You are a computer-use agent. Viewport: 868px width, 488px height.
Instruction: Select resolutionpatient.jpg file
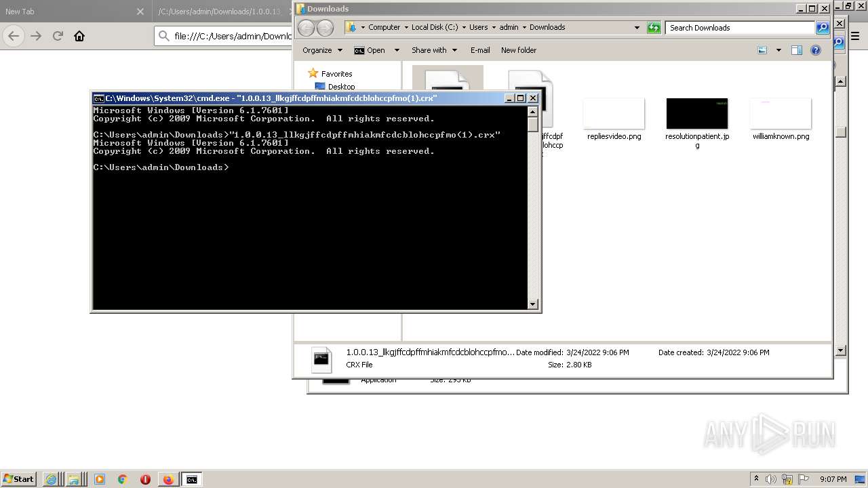(x=697, y=123)
